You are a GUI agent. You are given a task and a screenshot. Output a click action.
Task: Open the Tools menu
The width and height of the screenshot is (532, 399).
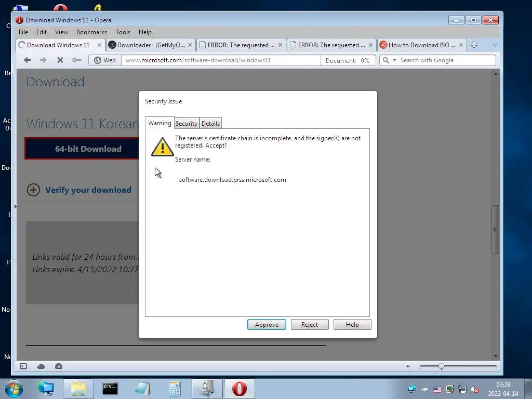(123, 32)
